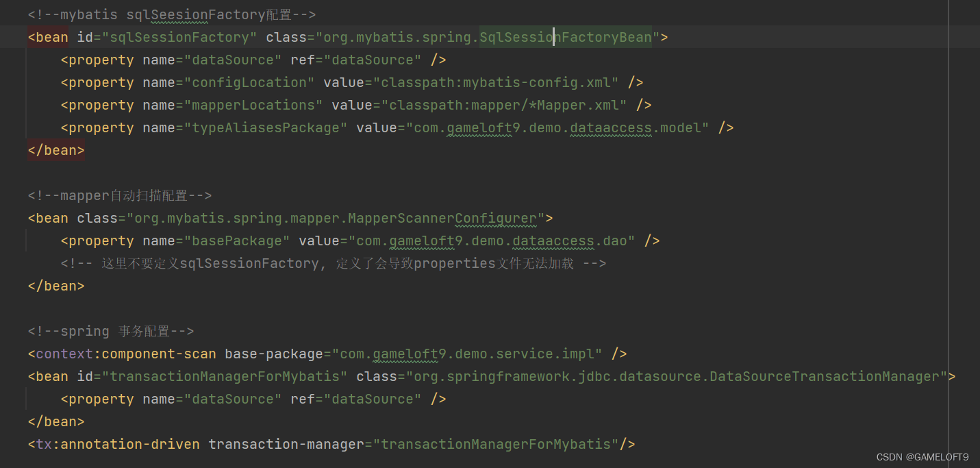The width and height of the screenshot is (980, 468).
Task: Click the comment 这里不要定义sqlSessionFactory
Action: [334, 263]
